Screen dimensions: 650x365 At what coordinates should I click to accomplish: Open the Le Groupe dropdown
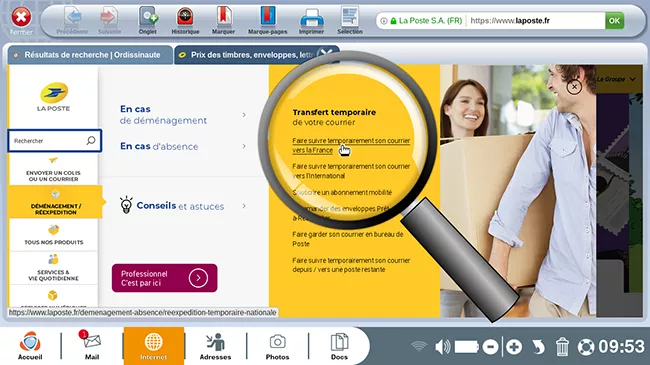(616, 79)
